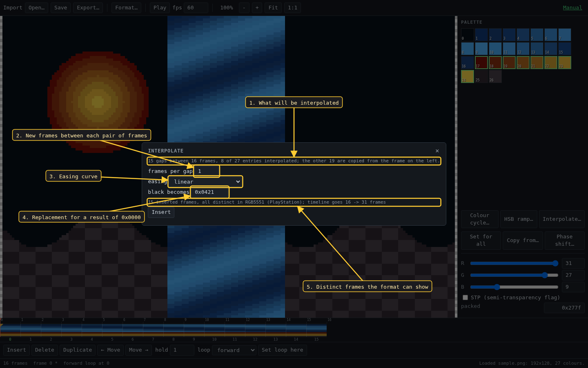
Task: Toggle STP semi-transparency flag checkbox
Action: (465, 297)
